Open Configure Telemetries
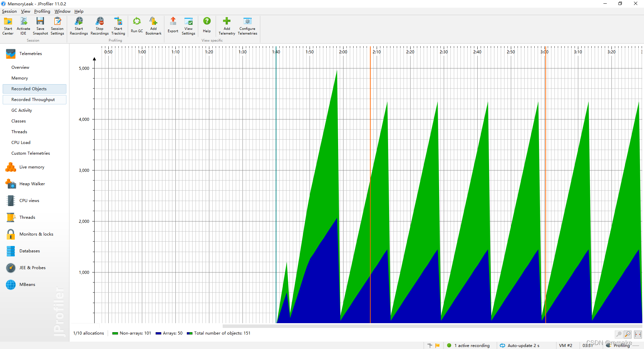Image resolution: width=644 pixels, height=349 pixels. point(248,26)
